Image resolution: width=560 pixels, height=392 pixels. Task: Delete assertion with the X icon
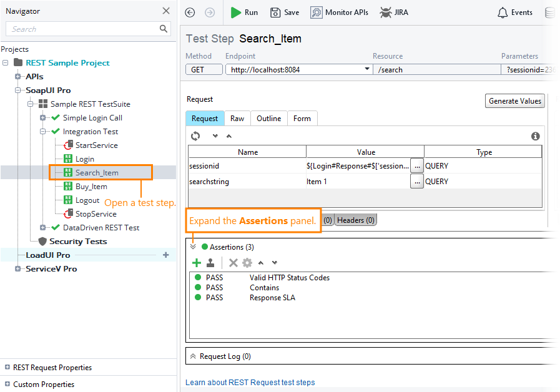pos(233,263)
